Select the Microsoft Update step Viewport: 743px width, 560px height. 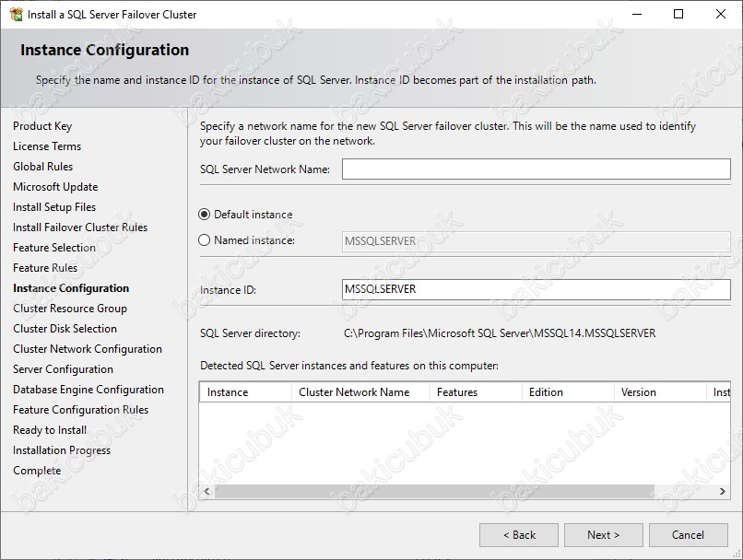55,187
